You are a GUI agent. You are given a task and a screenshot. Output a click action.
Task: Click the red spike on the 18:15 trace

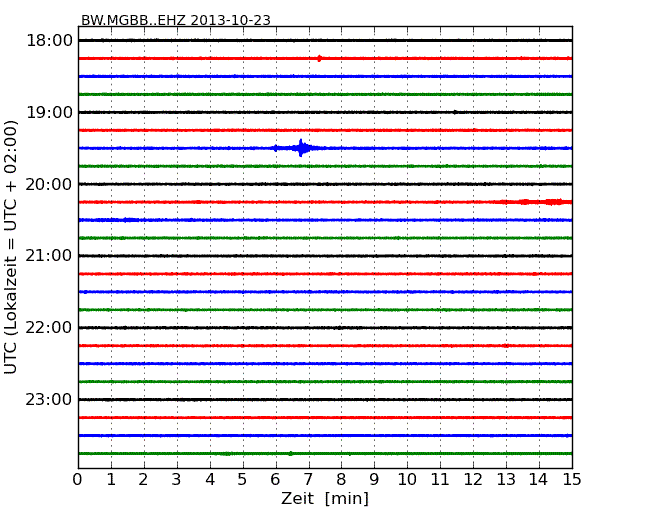(x=319, y=58)
